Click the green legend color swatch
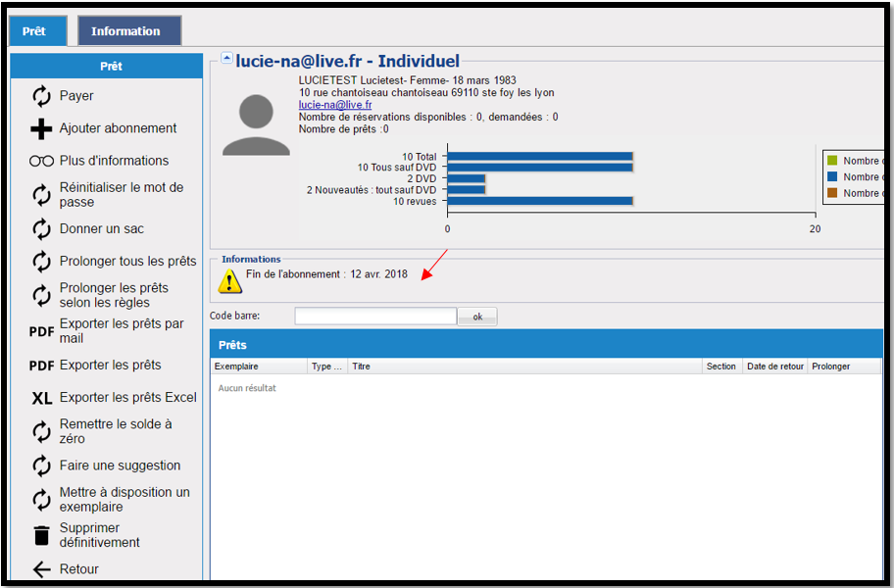894x588 pixels. tap(832, 161)
